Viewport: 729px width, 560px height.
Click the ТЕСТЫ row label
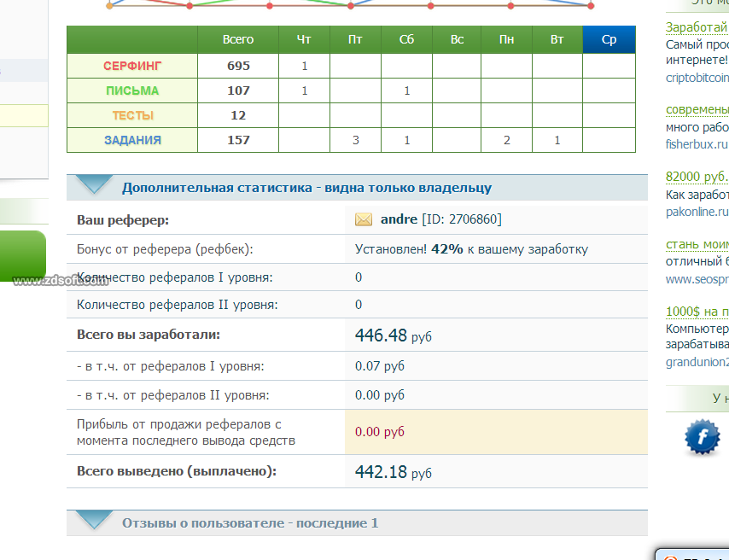(x=132, y=115)
